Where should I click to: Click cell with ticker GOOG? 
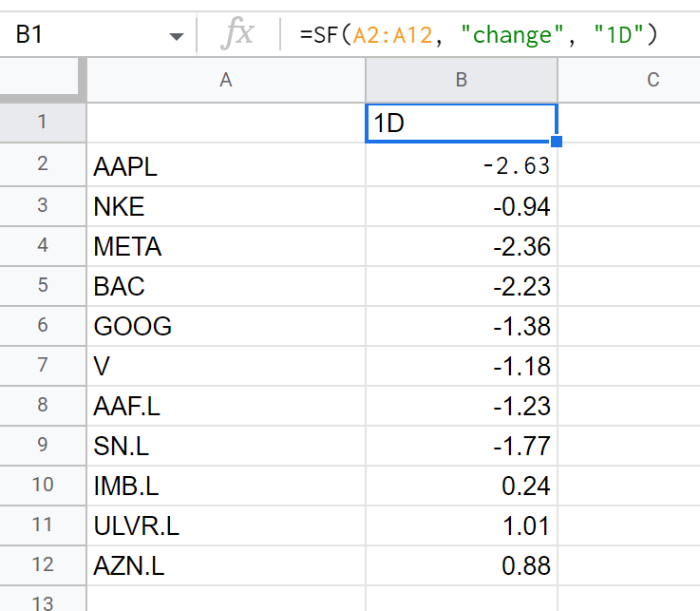[226, 326]
